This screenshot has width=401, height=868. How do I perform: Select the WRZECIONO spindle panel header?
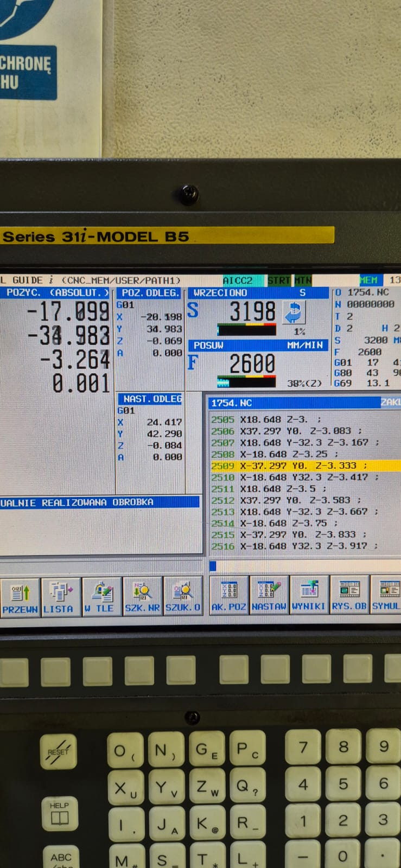pos(258,293)
